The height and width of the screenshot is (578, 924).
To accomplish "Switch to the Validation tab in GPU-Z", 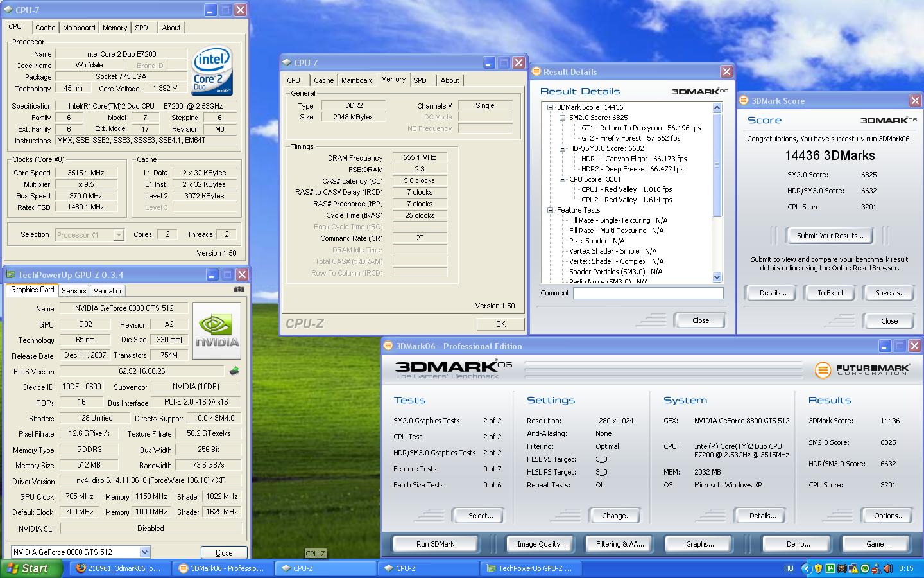I will (x=108, y=291).
